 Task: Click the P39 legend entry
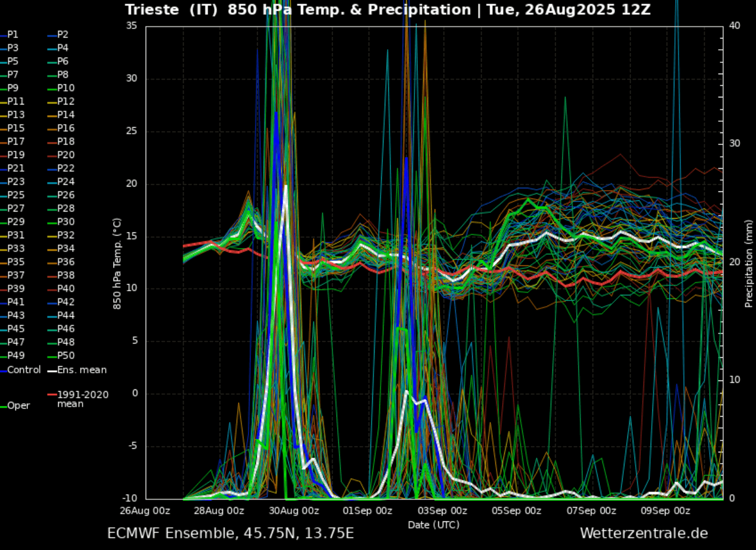tap(12, 288)
